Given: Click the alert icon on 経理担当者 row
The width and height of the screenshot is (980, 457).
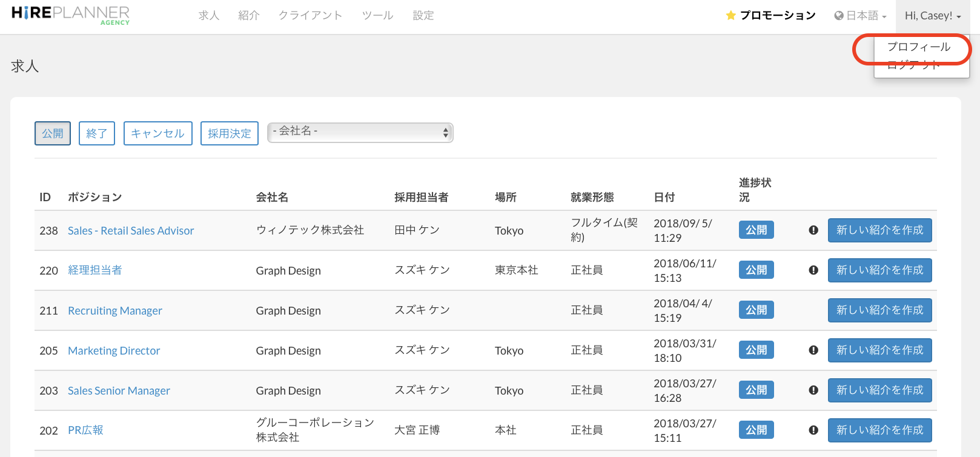Looking at the screenshot, I should point(813,270).
